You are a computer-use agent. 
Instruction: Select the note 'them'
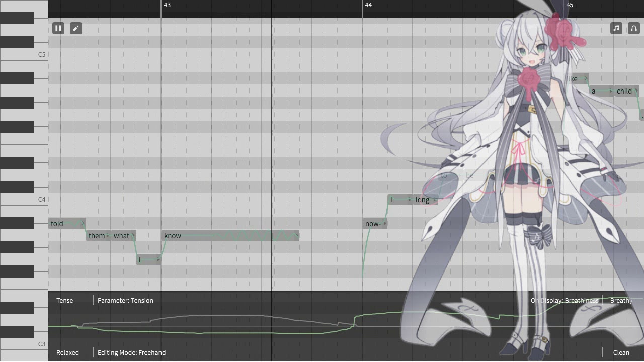pyautogui.click(x=98, y=236)
